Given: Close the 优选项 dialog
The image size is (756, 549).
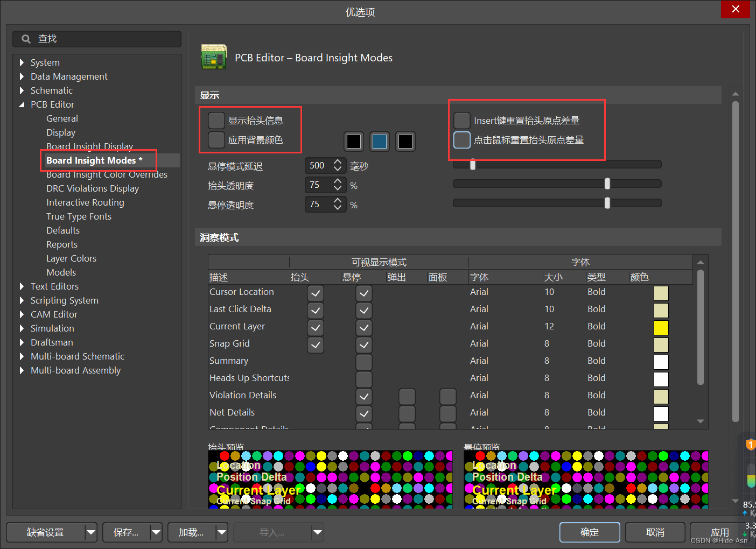Looking at the screenshot, I should 736,9.
